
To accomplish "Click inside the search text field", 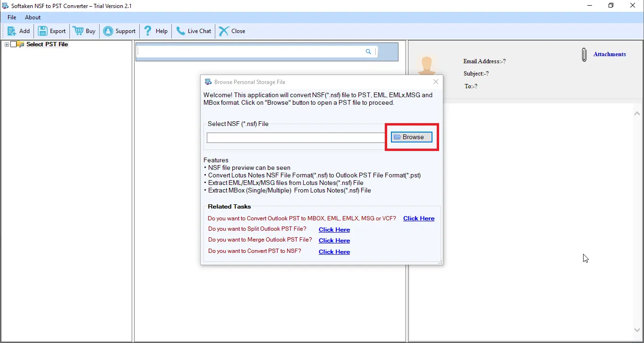I will (x=251, y=52).
